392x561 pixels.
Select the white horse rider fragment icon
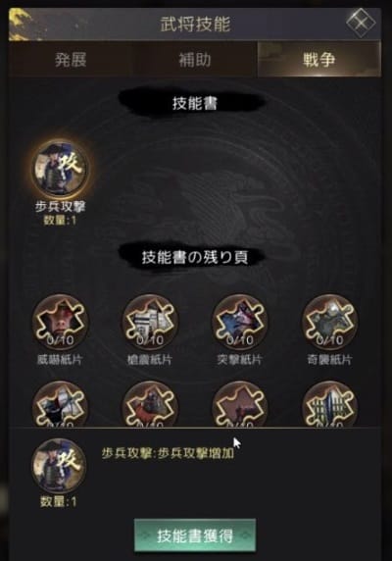point(60,404)
